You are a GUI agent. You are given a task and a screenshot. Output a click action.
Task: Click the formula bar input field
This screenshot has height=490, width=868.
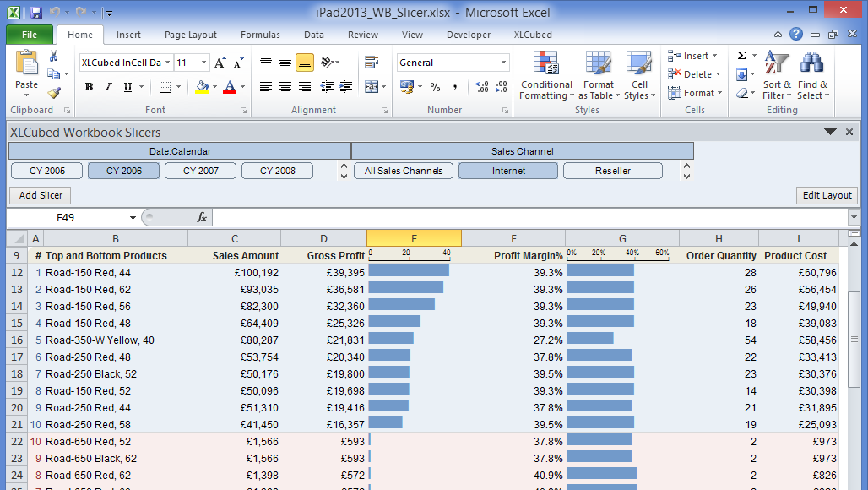[x=529, y=218]
